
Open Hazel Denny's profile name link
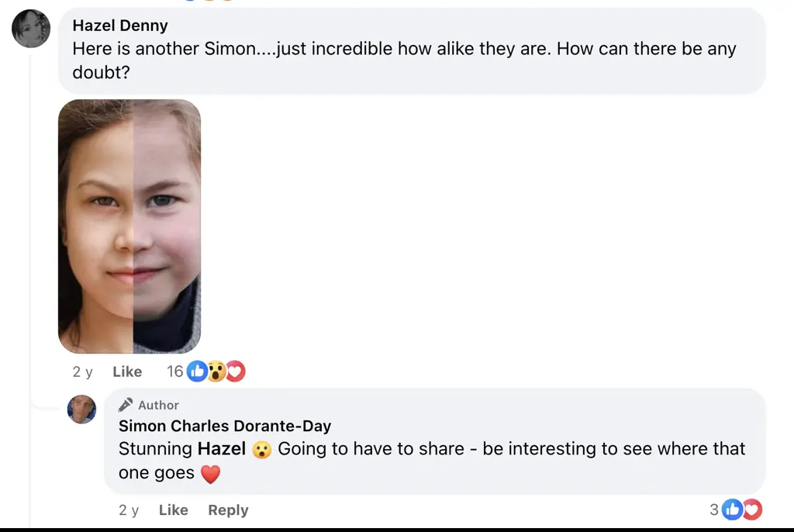click(x=119, y=26)
